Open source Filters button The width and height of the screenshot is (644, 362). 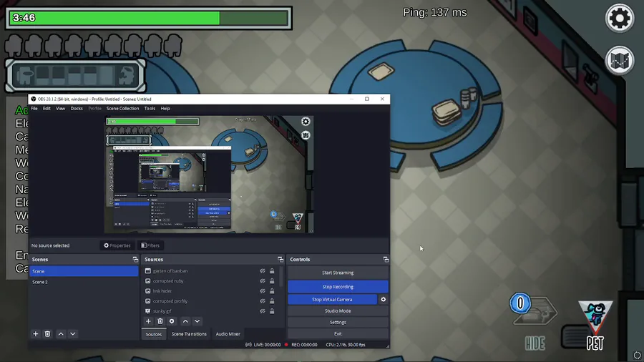click(150, 245)
